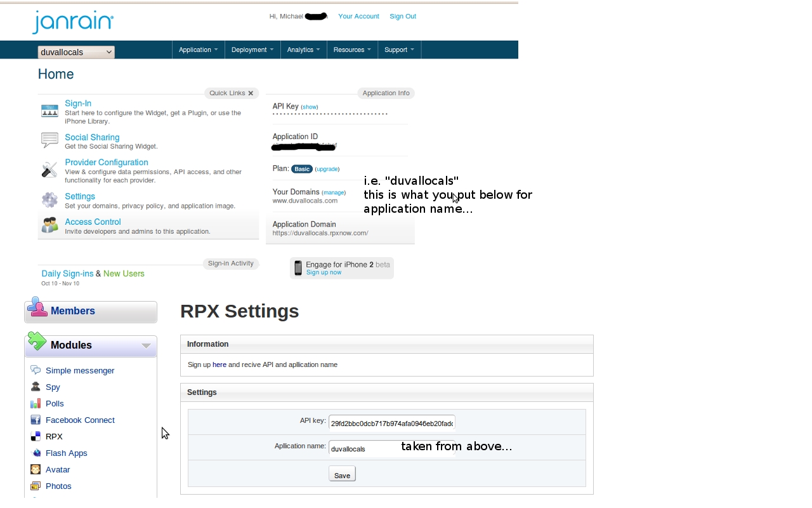Open the Sign-In quick link
812x508 pixels.
[78, 104]
